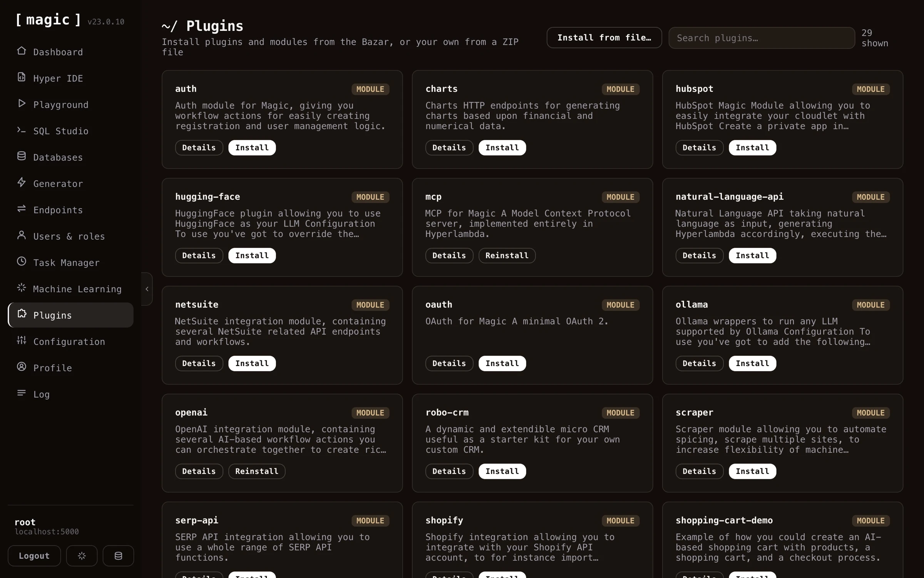
Task: Click the magic logo in the sidebar
Action: (x=48, y=20)
